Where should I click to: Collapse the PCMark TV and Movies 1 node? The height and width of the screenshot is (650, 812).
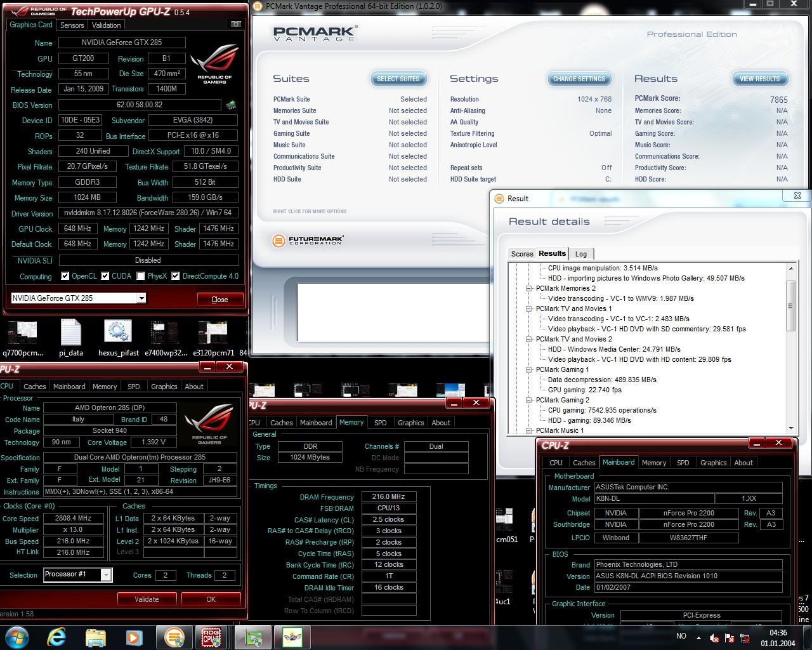tap(529, 308)
